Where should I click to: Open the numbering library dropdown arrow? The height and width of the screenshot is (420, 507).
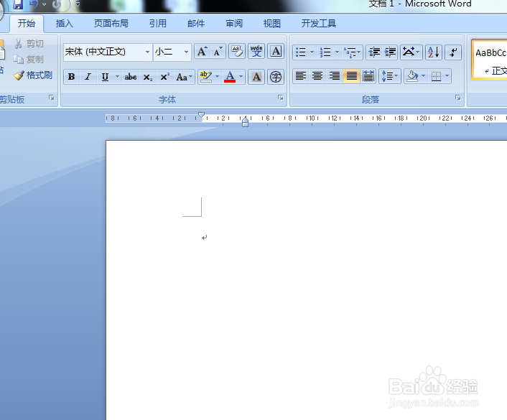coord(338,52)
